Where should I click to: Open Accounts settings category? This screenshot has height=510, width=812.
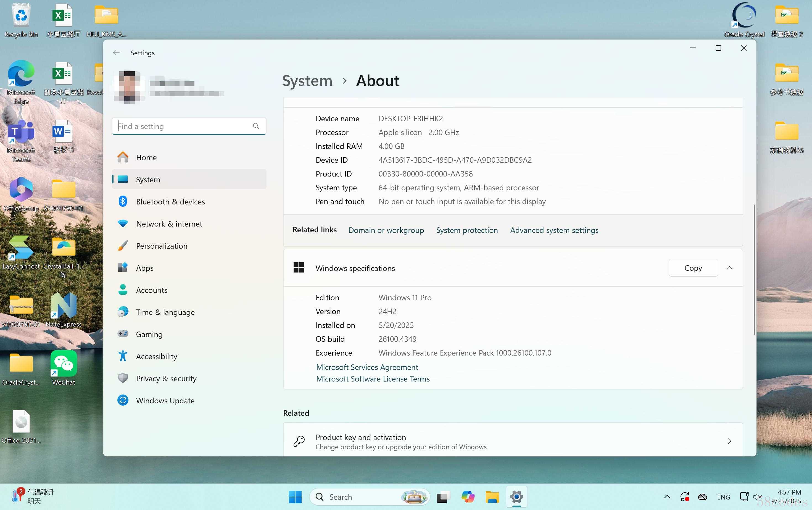point(189,290)
